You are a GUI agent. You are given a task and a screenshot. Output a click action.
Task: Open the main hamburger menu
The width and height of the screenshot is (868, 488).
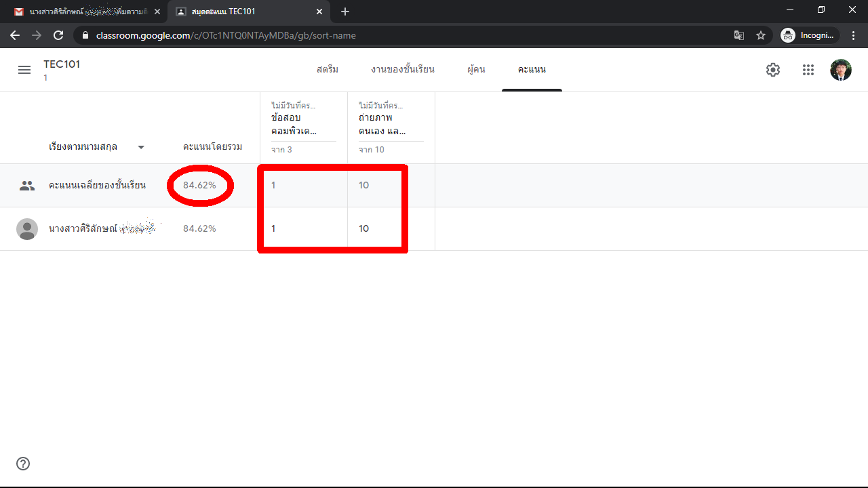24,70
